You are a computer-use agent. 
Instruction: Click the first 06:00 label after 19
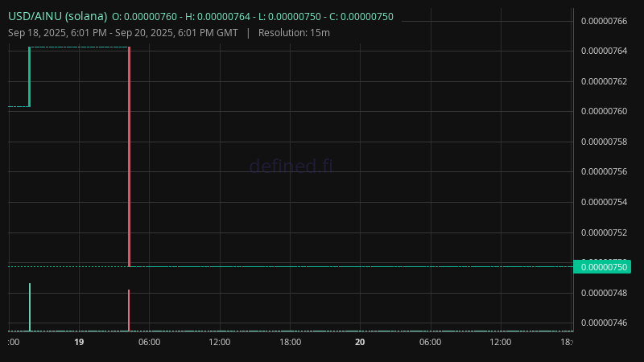(x=149, y=342)
